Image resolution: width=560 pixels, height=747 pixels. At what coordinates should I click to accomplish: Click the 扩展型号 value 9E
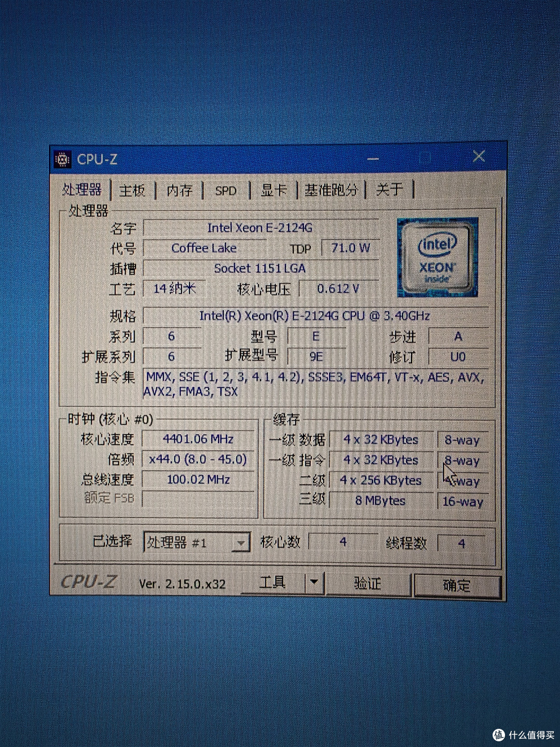coord(316,357)
